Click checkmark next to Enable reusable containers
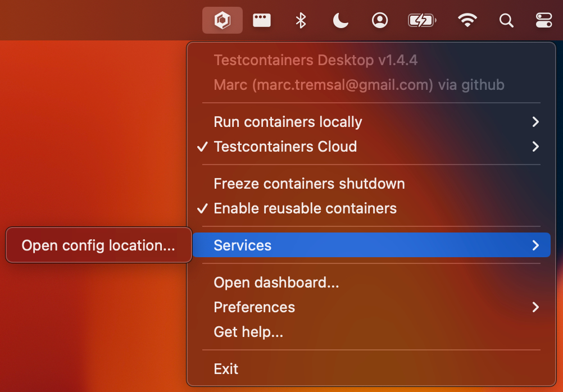Screen dimensions: 563x392 point(202,208)
